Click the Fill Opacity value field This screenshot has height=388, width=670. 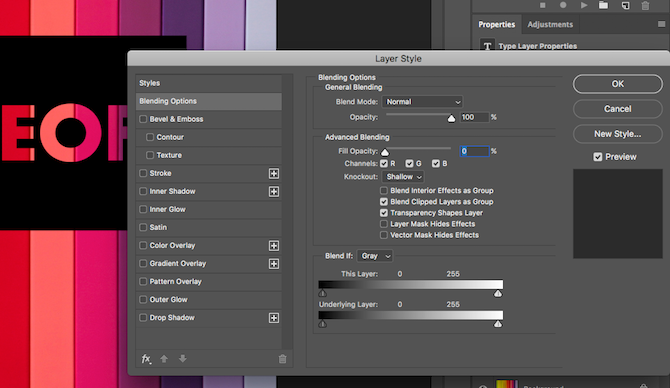tap(474, 151)
